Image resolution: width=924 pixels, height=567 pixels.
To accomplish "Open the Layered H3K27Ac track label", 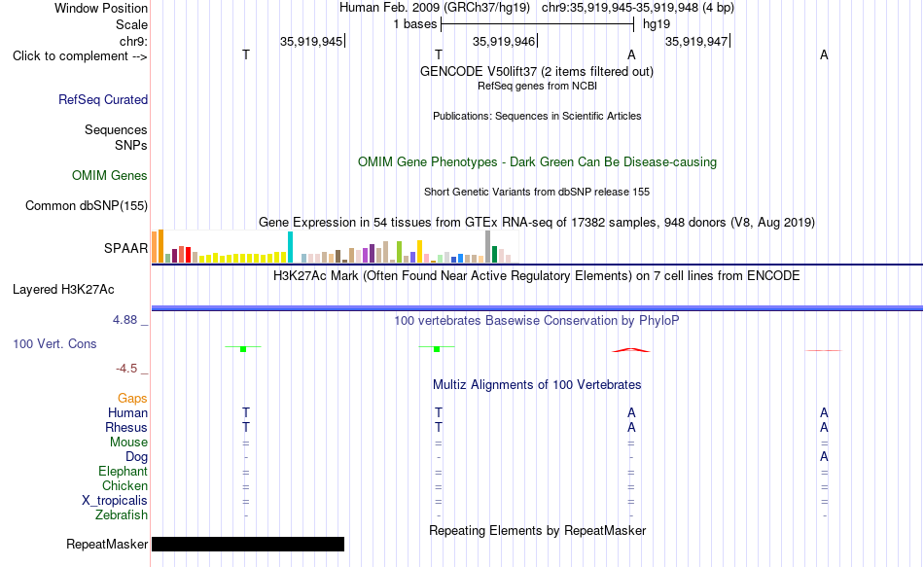I will pos(63,290).
